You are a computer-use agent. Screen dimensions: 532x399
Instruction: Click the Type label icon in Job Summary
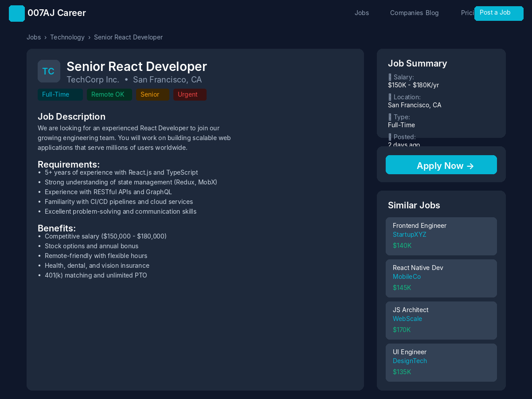(390, 117)
